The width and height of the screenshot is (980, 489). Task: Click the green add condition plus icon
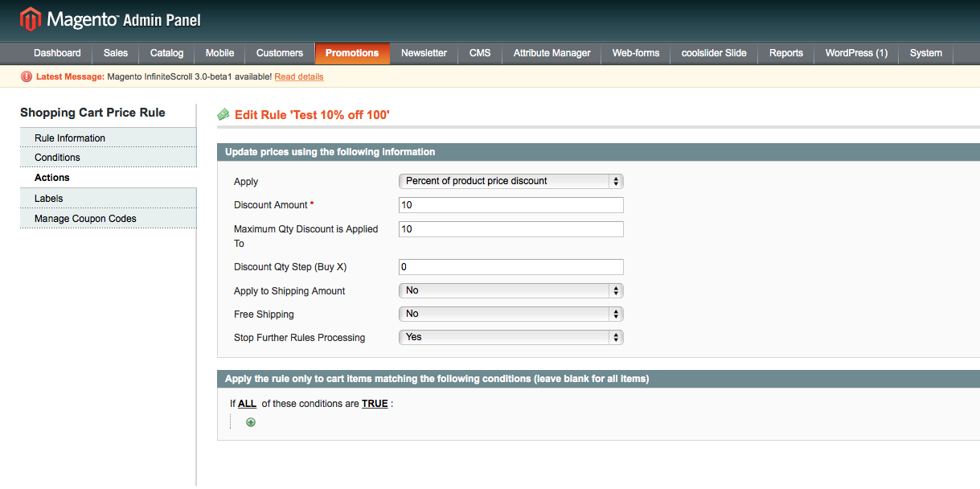(251, 422)
